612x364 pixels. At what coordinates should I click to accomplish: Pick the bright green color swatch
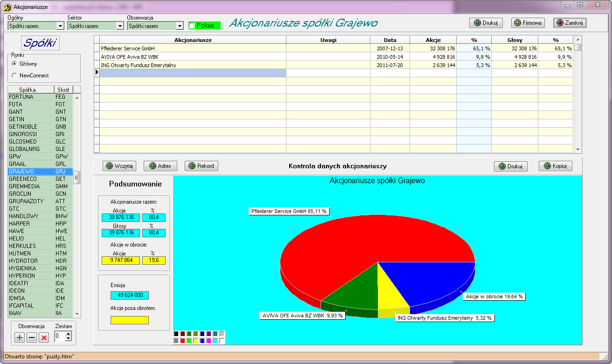[189, 341]
